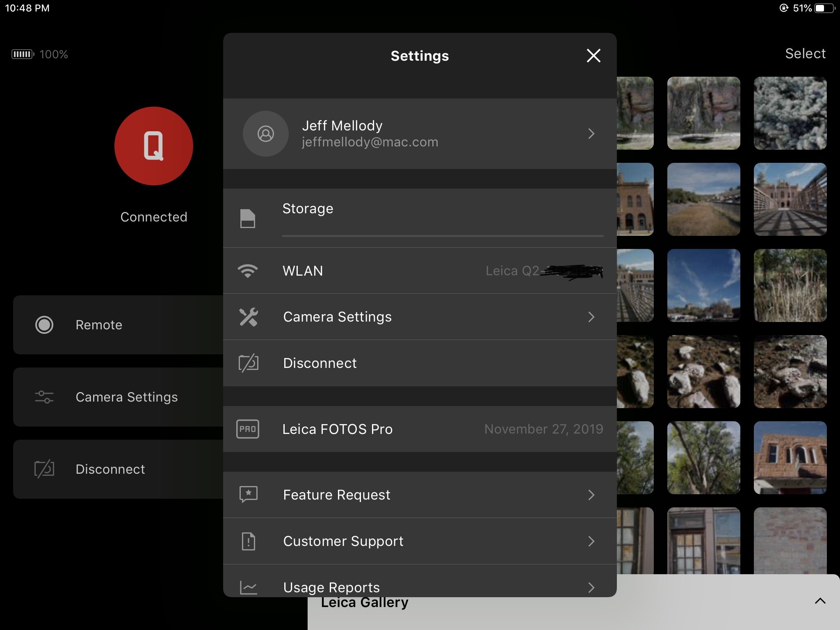Open the blue sky with clouds thumbnail

(704, 285)
